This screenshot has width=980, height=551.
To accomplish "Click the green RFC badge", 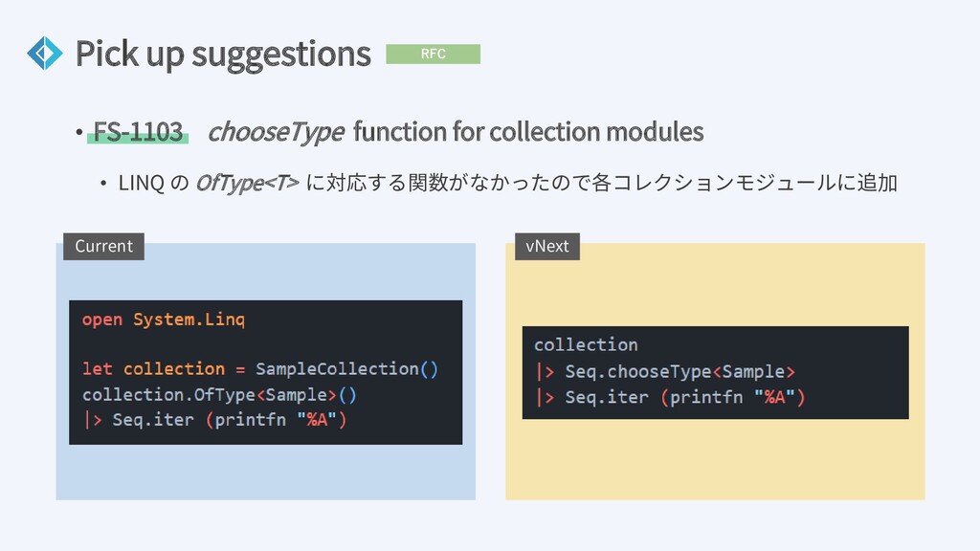I will pos(434,54).
